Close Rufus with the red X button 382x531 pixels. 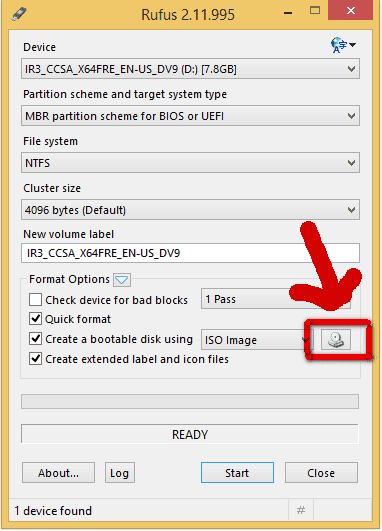tap(351, 10)
